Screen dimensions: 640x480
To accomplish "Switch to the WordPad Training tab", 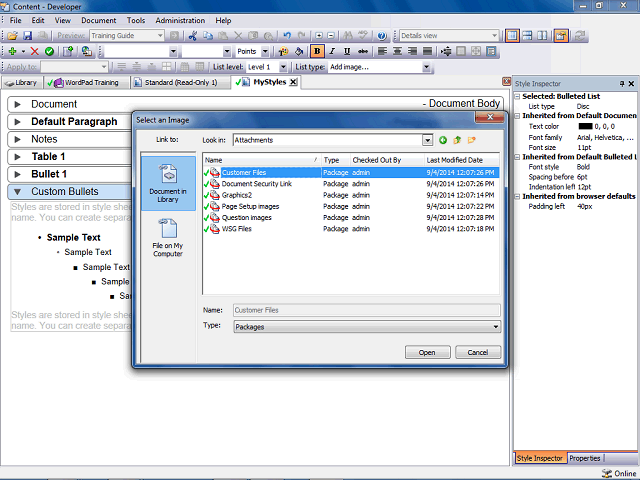I will [87, 83].
